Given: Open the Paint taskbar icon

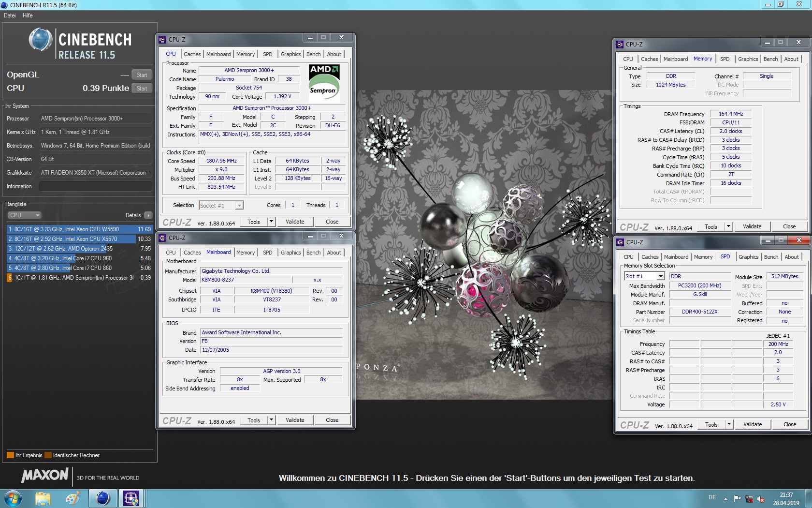Looking at the screenshot, I should click(72, 498).
